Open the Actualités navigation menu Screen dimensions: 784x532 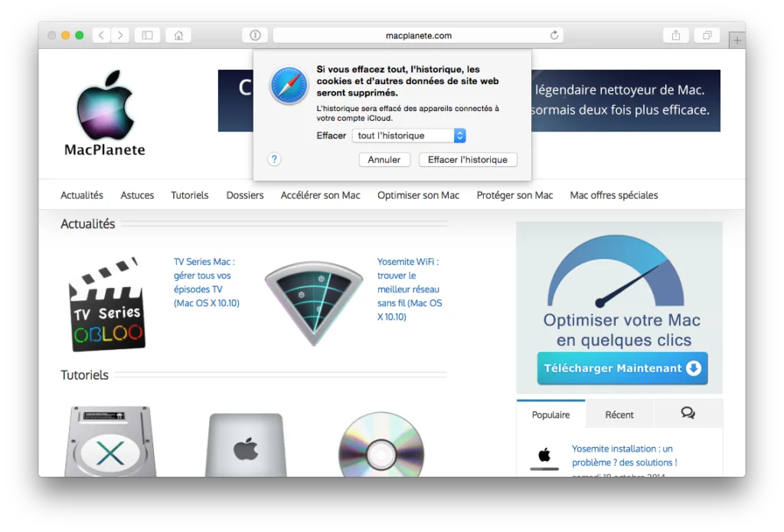click(x=81, y=195)
